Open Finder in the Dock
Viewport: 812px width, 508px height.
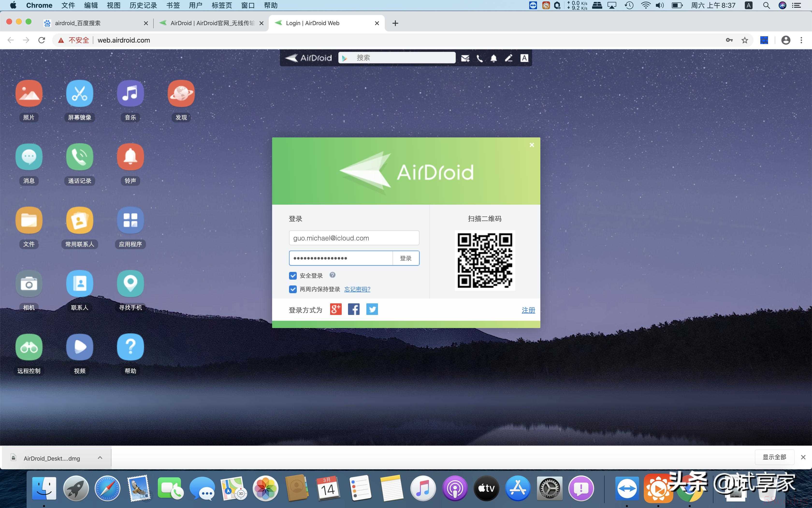[44, 488]
